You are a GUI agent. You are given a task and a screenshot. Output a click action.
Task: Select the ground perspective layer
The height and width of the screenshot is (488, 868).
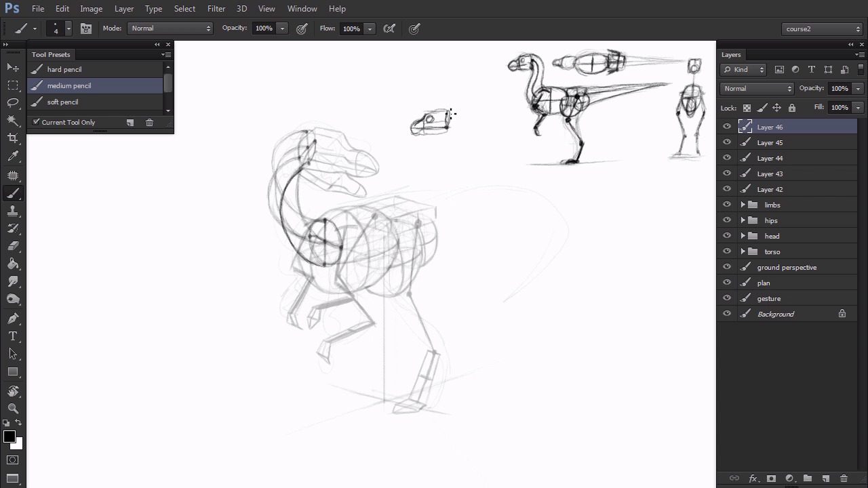[x=787, y=268]
